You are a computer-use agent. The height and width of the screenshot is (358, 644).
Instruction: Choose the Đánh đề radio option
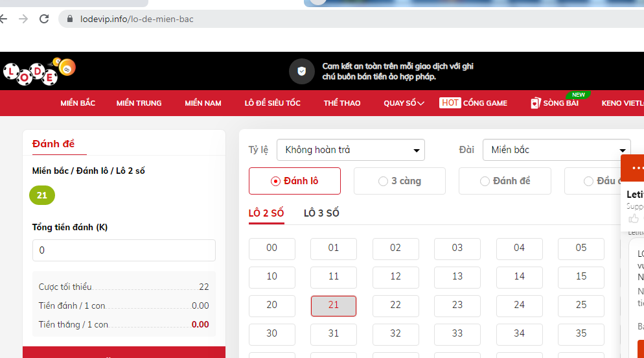[x=505, y=181]
